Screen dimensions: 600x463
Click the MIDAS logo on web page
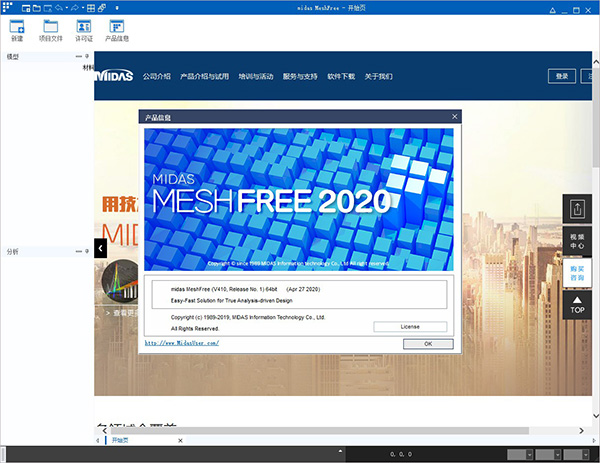tap(114, 76)
